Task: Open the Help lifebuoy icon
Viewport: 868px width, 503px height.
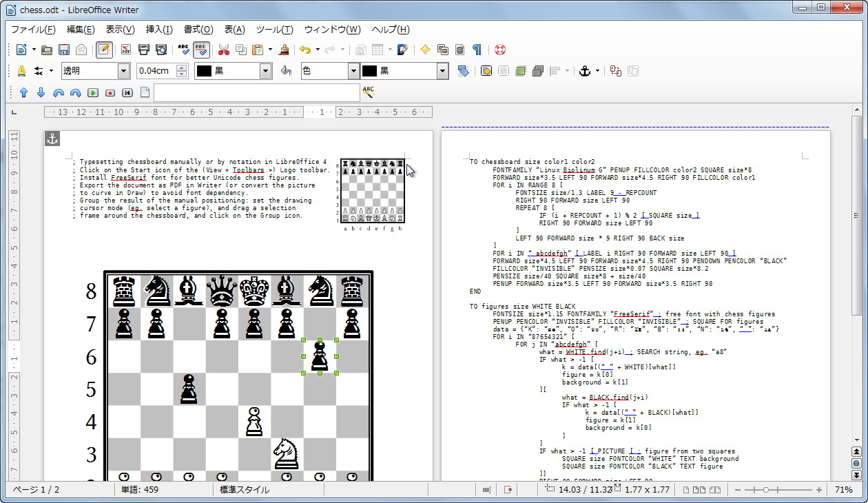Action: [499, 50]
